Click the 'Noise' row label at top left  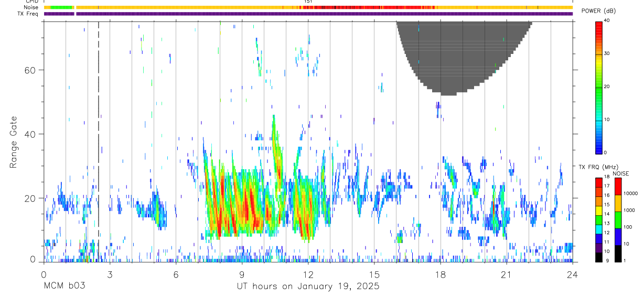point(32,7)
